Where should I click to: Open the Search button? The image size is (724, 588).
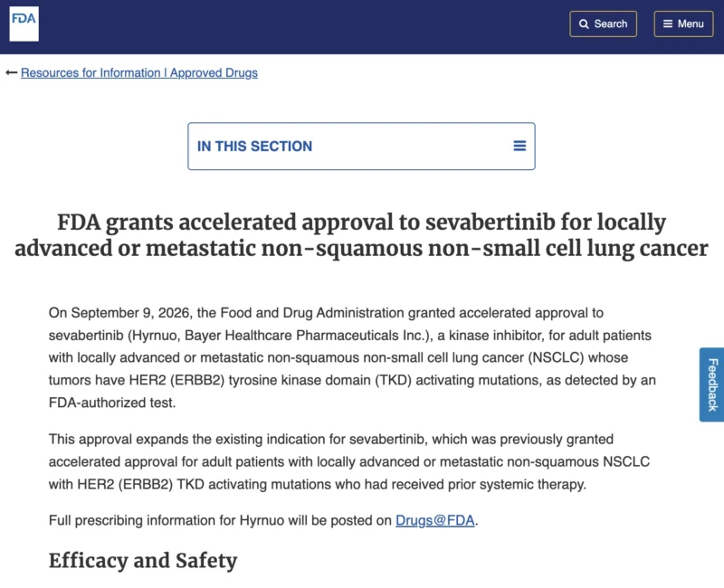point(603,24)
